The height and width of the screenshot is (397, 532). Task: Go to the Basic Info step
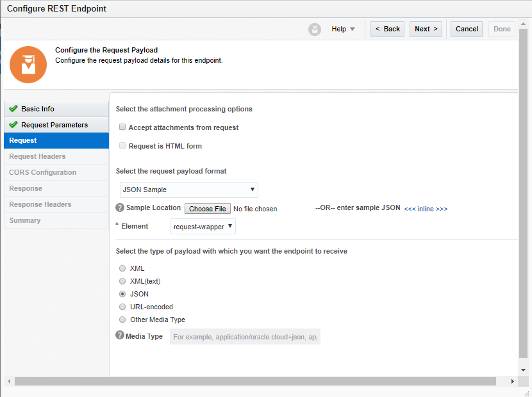pyautogui.click(x=38, y=109)
